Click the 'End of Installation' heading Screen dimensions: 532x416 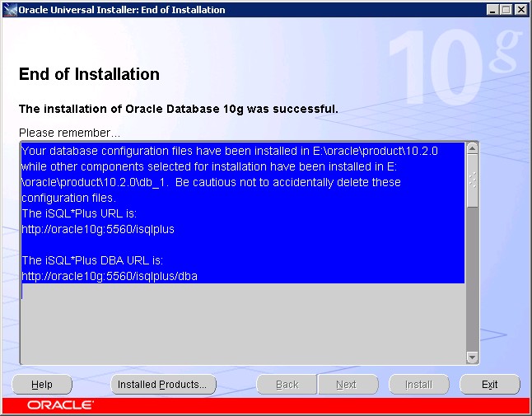[89, 74]
